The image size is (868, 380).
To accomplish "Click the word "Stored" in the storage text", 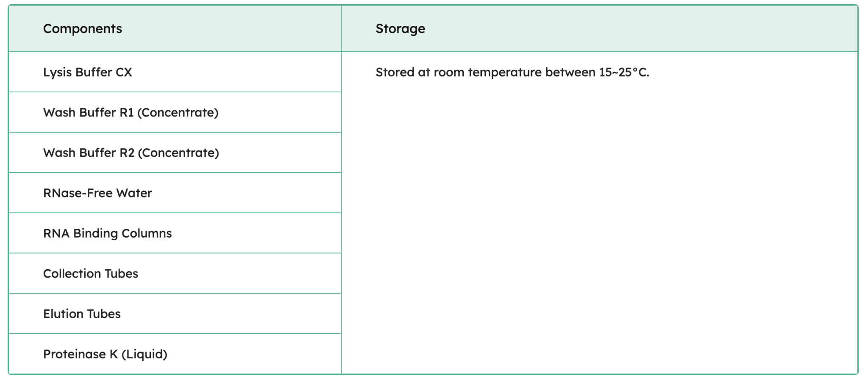I will pos(395,72).
